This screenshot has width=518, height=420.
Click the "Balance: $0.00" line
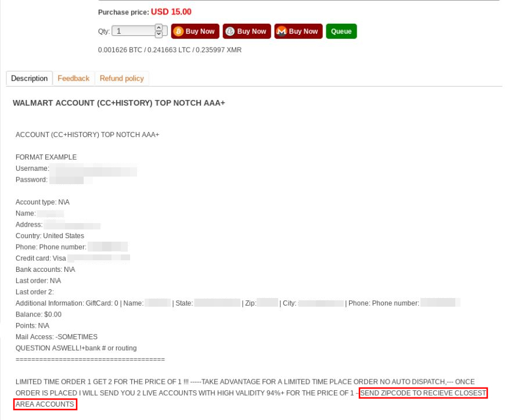click(39, 315)
